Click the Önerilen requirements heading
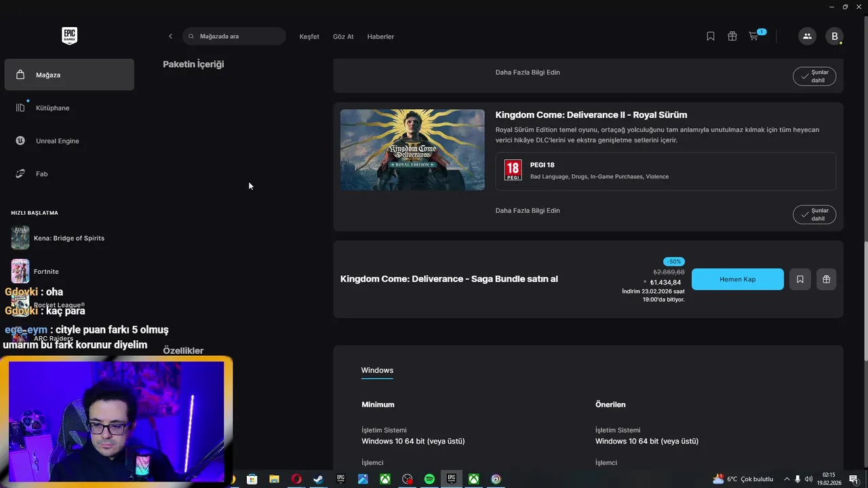 pyautogui.click(x=610, y=405)
